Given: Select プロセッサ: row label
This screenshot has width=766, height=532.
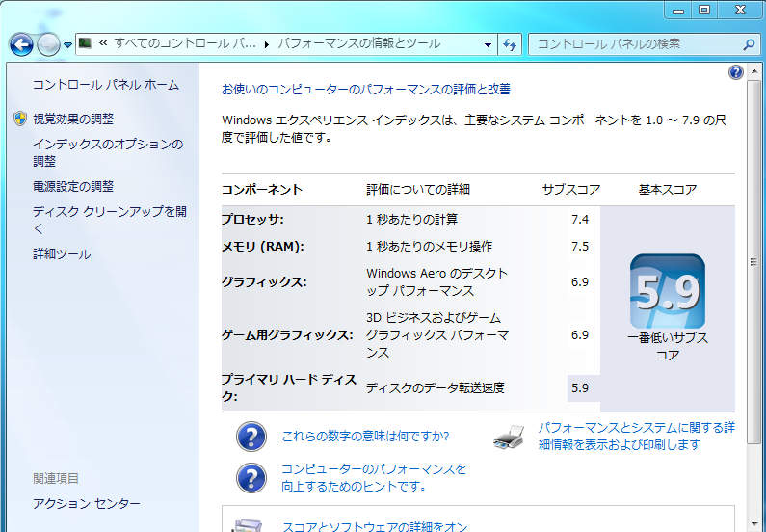Looking at the screenshot, I should pyautogui.click(x=252, y=220).
